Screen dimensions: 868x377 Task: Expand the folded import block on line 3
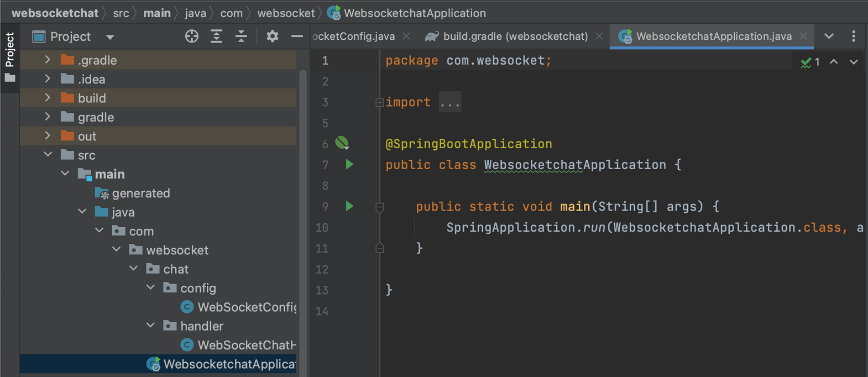tap(379, 102)
